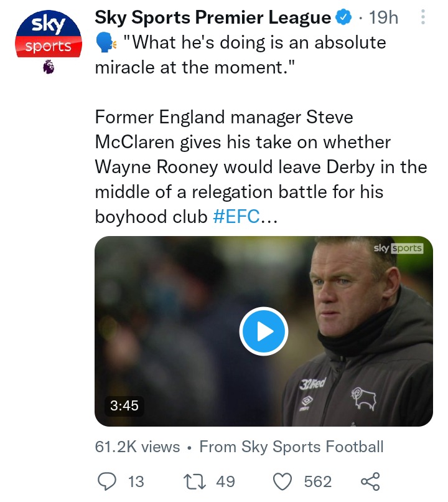Open the three-dot tweet options menu
Viewport: 448px width, 502px height.
pos(422,17)
